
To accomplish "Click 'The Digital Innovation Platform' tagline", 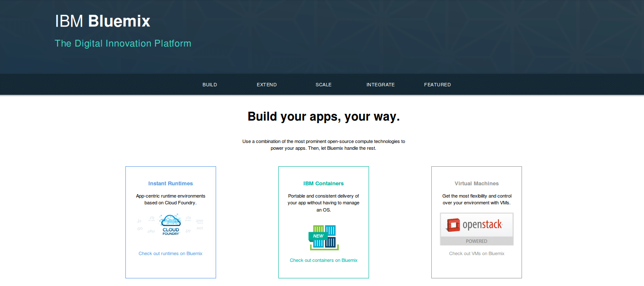I will pyautogui.click(x=123, y=43).
